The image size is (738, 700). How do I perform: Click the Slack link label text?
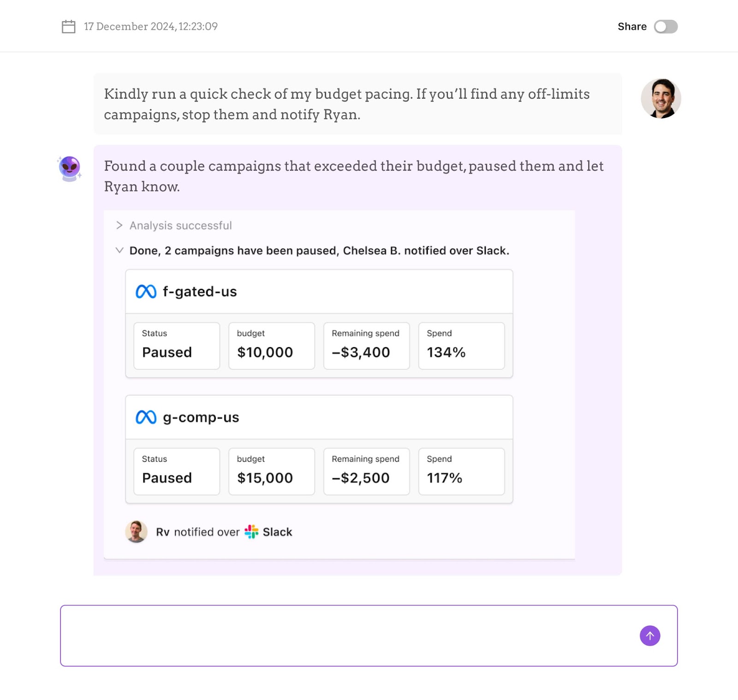tap(277, 532)
